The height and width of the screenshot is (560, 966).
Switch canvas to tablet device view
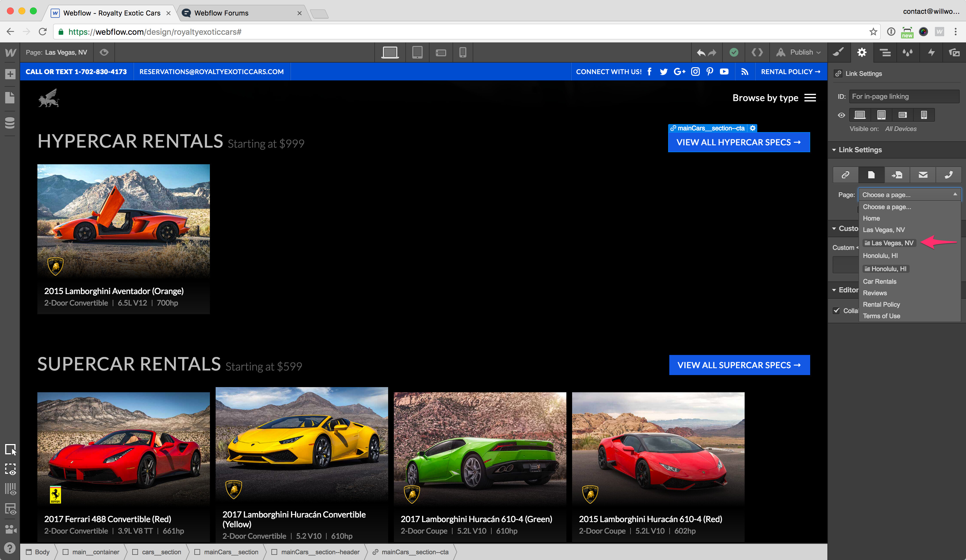pos(417,52)
